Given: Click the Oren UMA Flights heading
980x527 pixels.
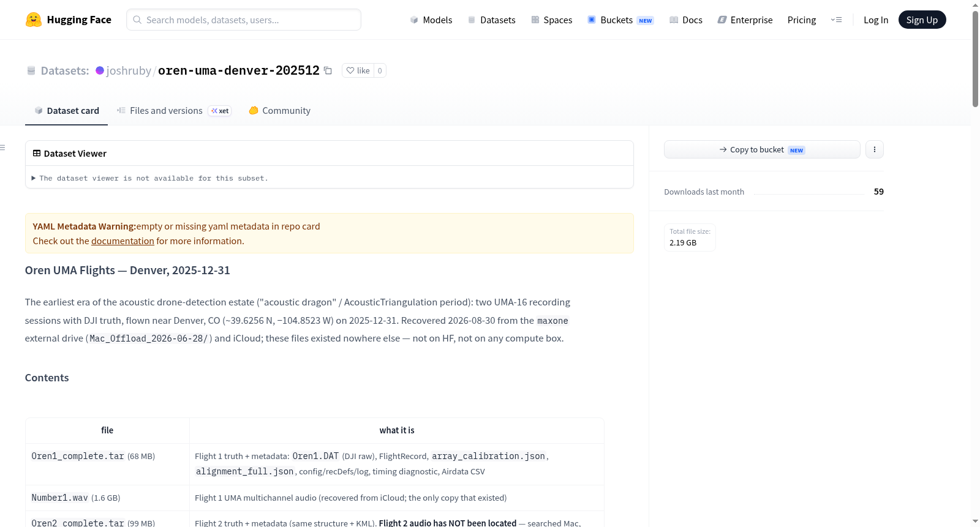Looking at the screenshot, I should coord(127,270).
